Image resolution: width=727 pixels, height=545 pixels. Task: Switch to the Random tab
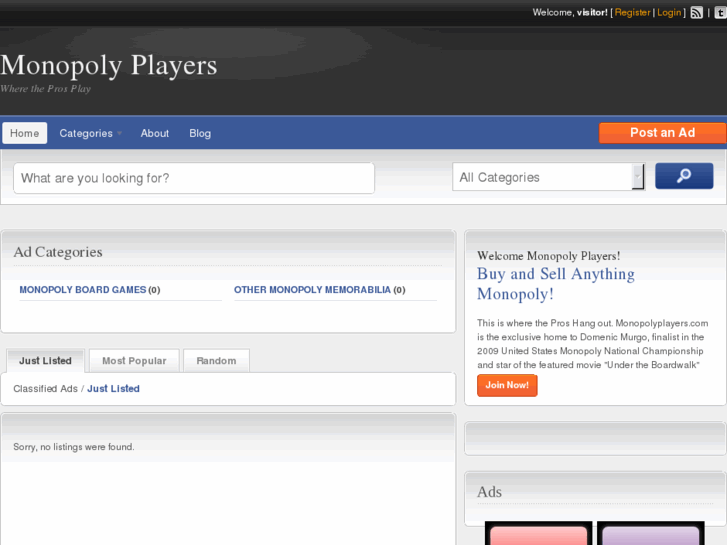216,360
